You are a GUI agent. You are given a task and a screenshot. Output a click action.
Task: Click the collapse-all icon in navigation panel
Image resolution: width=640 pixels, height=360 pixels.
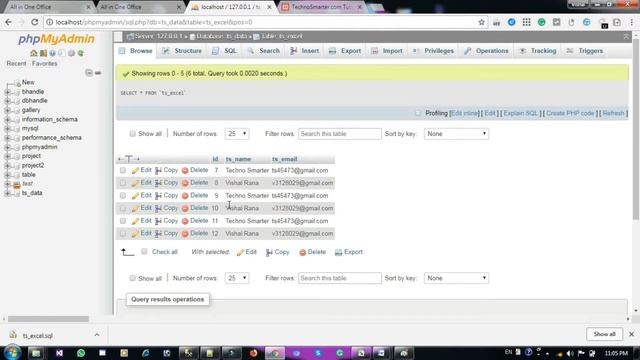click(89, 73)
